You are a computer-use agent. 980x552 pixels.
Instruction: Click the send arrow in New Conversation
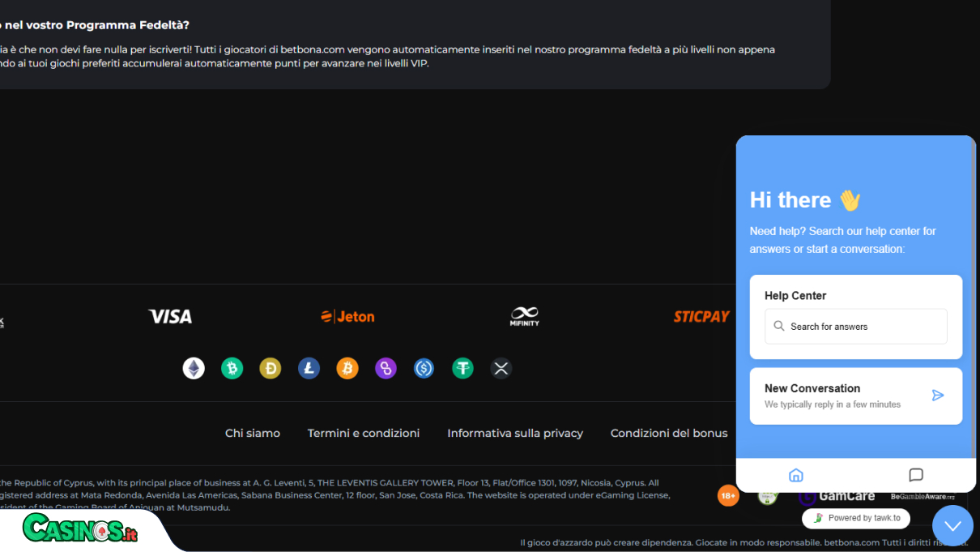click(938, 396)
